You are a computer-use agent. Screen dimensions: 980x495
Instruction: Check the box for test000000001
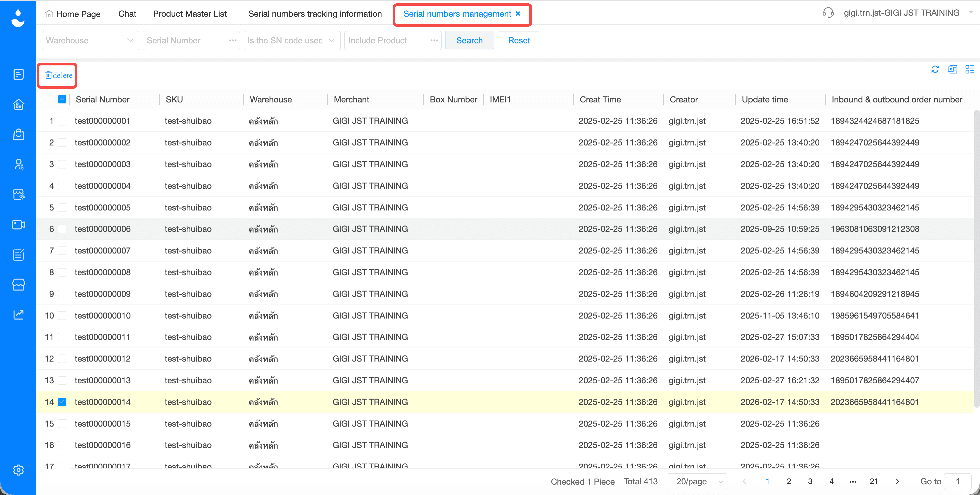coord(62,121)
